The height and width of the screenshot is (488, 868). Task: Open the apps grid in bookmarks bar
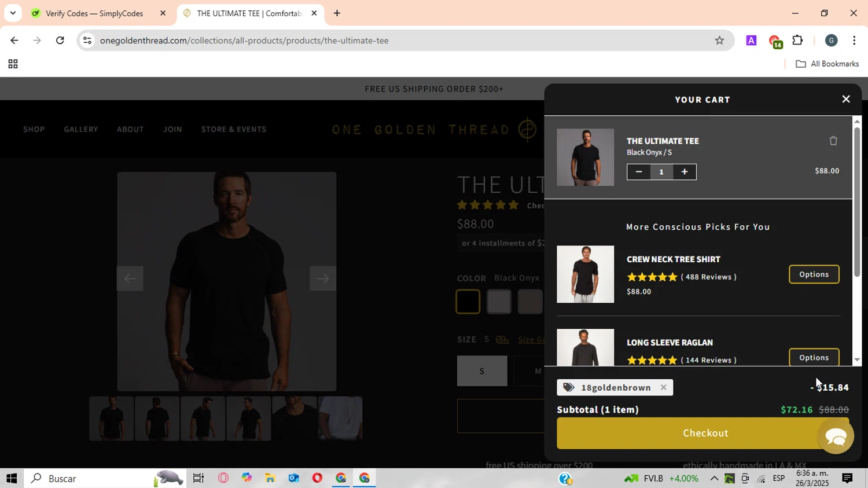pyautogui.click(x=13, y=64)
